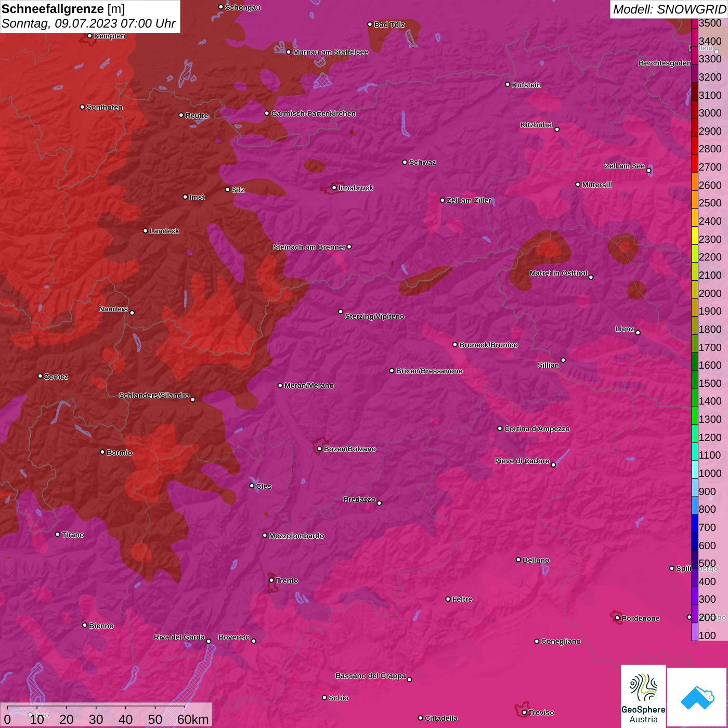Click the Kitzbühel label

coord(537,125)
